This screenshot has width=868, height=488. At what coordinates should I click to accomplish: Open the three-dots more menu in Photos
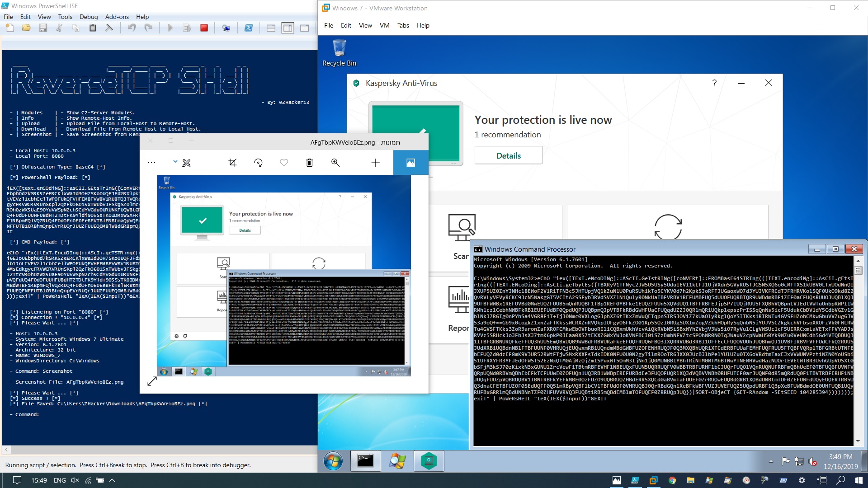pos(151,163)
